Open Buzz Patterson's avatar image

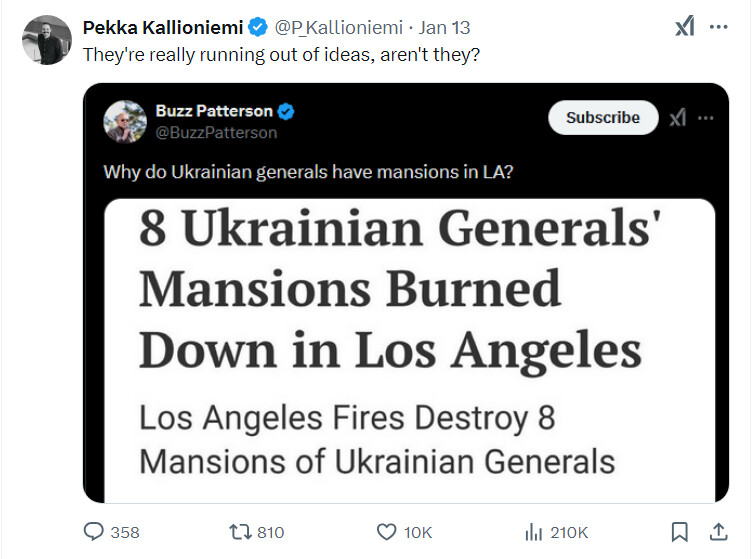(x=125, y=122)
